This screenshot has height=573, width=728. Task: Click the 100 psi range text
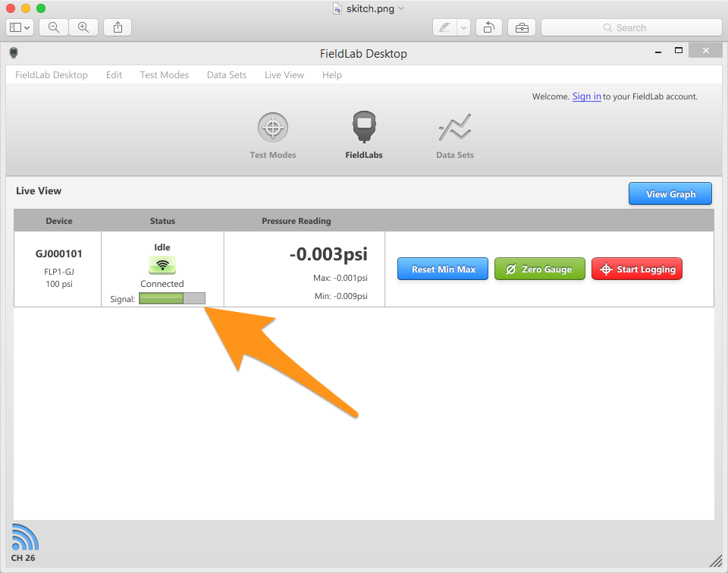coord(59,284)
